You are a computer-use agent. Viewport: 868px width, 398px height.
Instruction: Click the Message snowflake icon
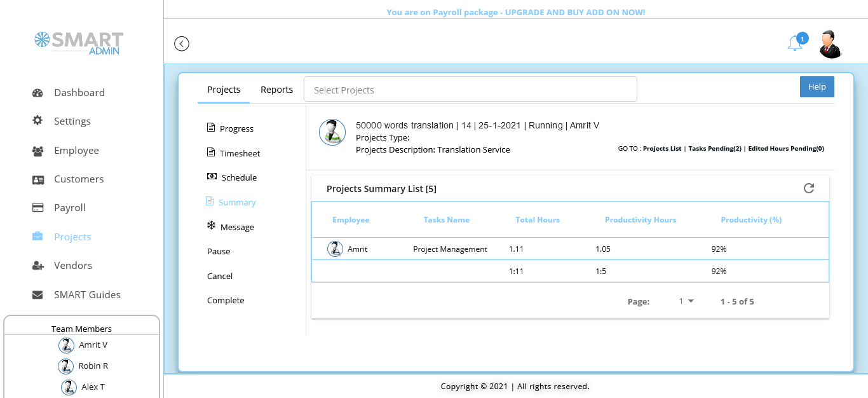tap(211, 226)
